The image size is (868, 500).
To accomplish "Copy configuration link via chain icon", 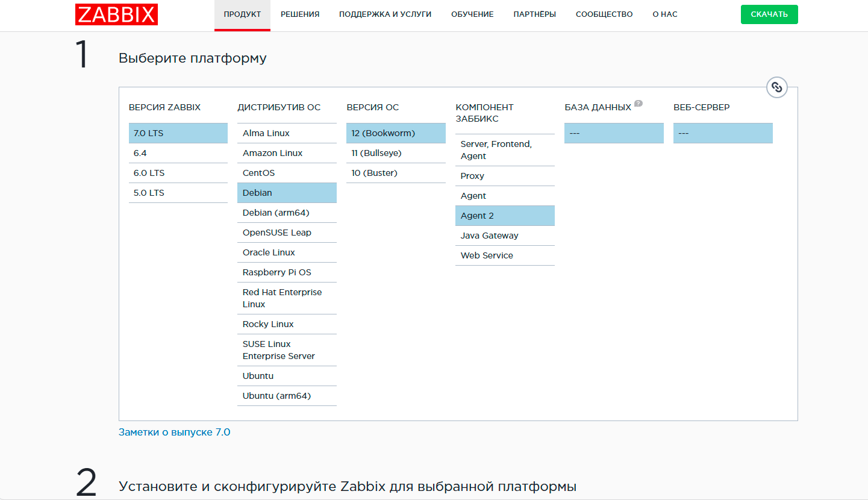I will point(777,87).
